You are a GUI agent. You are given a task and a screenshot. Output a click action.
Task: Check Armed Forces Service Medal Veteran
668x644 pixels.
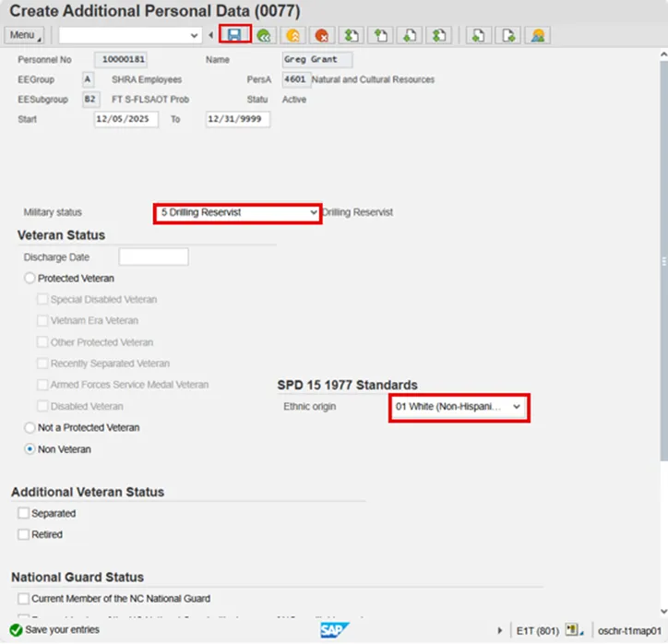pos(42,384)
